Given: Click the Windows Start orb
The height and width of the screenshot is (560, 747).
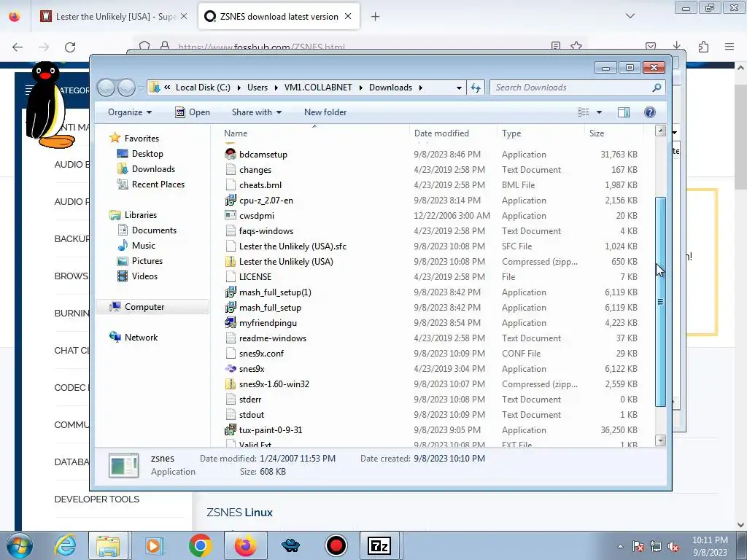Looking at the screenshot, I should point(19,545).
